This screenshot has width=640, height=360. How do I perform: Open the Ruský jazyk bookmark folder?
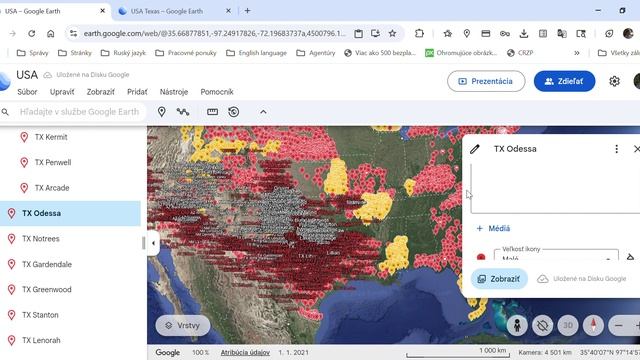click(123, 53)
